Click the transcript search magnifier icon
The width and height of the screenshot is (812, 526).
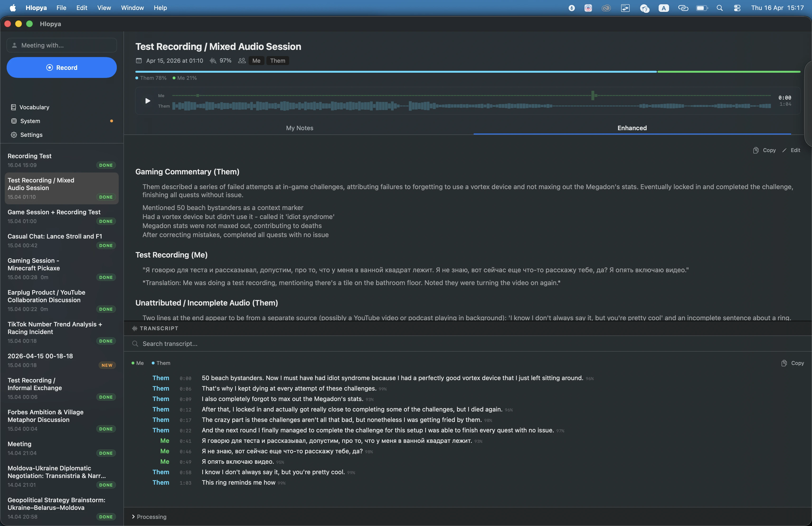pyautogui.click(x=135, y=344)
